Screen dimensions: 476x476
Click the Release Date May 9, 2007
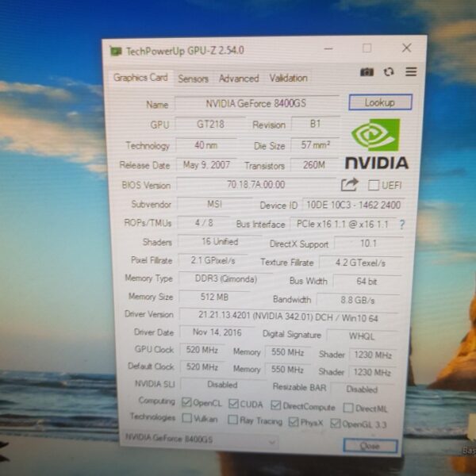click(206, 165)
